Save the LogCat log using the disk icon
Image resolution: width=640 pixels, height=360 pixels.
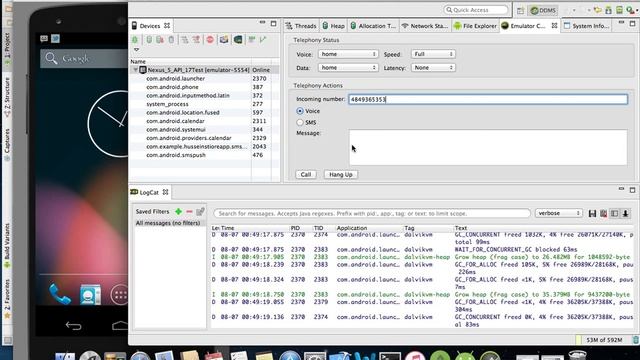pos(592,213)
